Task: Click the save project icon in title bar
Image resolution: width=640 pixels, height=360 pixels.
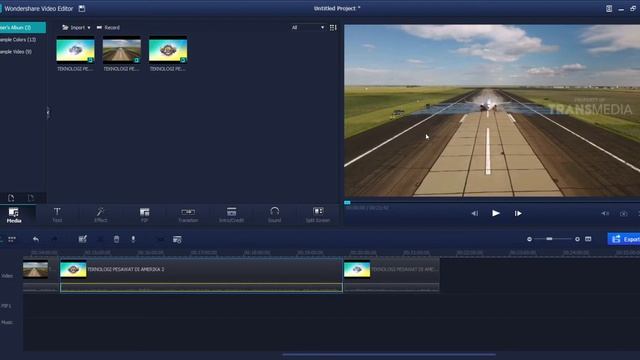Action: pyautogui.click(x=82, y=8)
